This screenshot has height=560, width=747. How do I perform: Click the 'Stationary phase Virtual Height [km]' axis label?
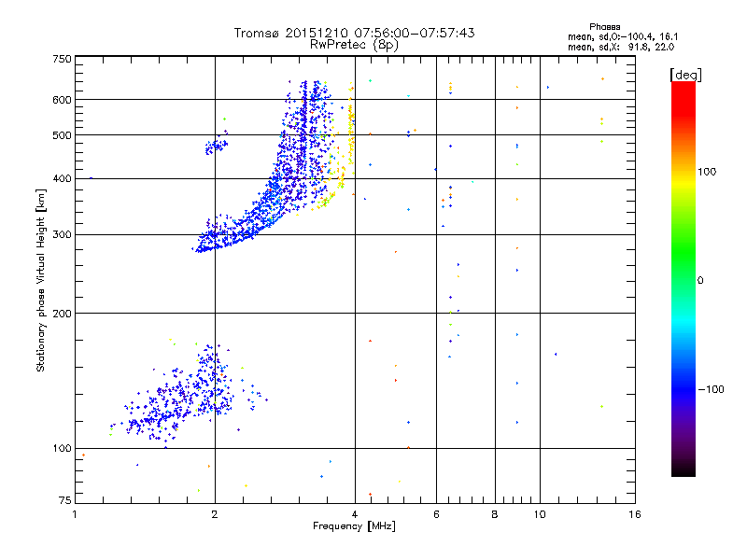point(41,280)
